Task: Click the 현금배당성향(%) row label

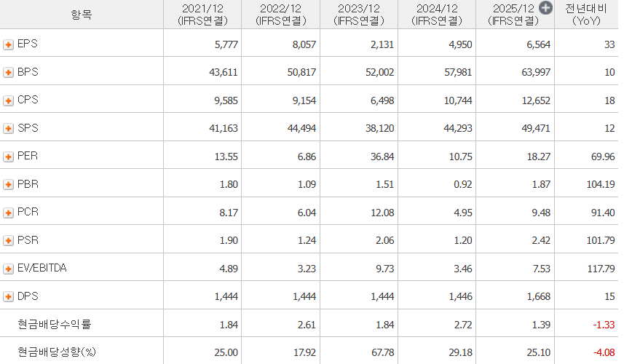Action: point(58,352)
